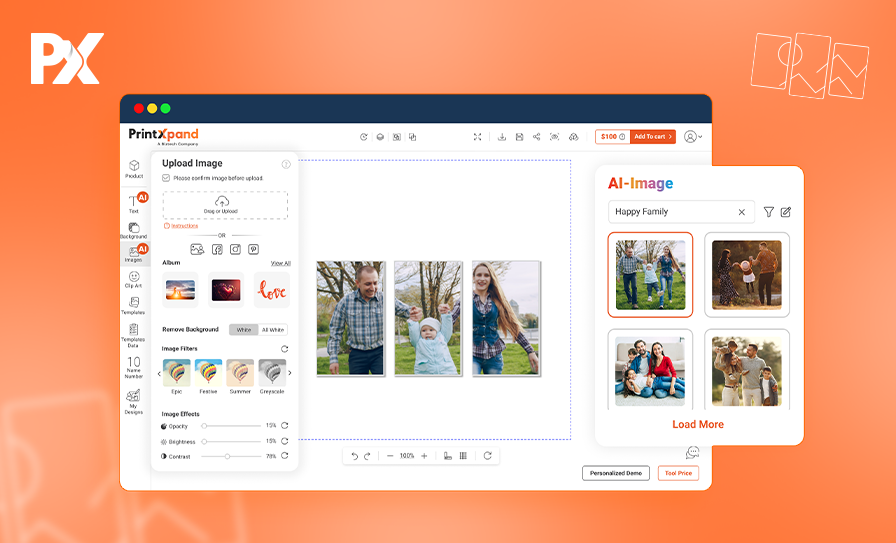Image resolution: width=896 pixels, height=543 pixels.
Task: Select the Text tool in sidebar
Action: coord(134,203)
